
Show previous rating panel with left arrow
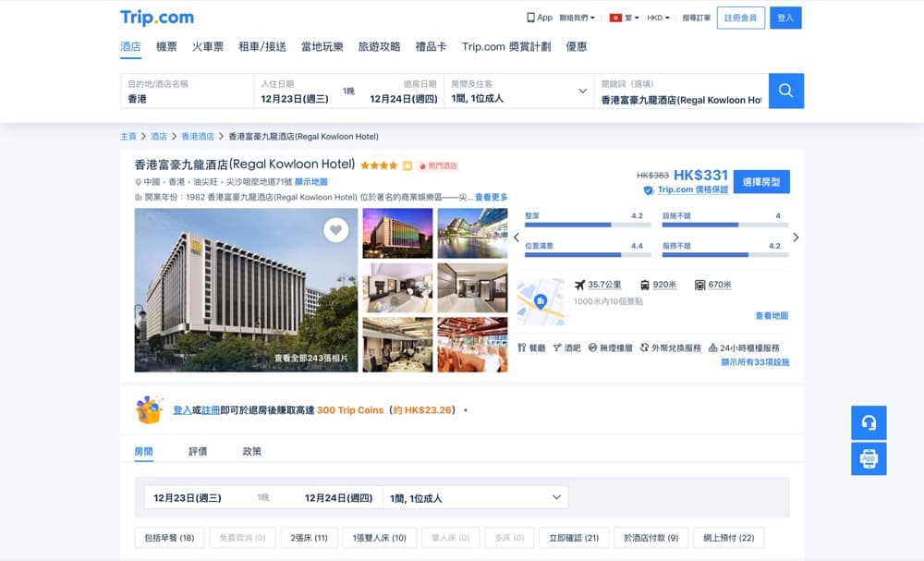click(517, 238)
